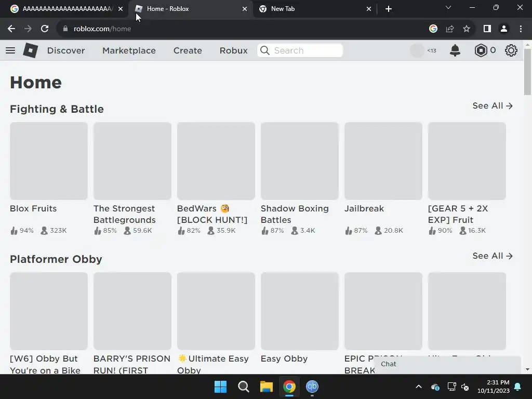Reload the Roblox page
Screen dimensions: 532x399
[x=45, y=29]
